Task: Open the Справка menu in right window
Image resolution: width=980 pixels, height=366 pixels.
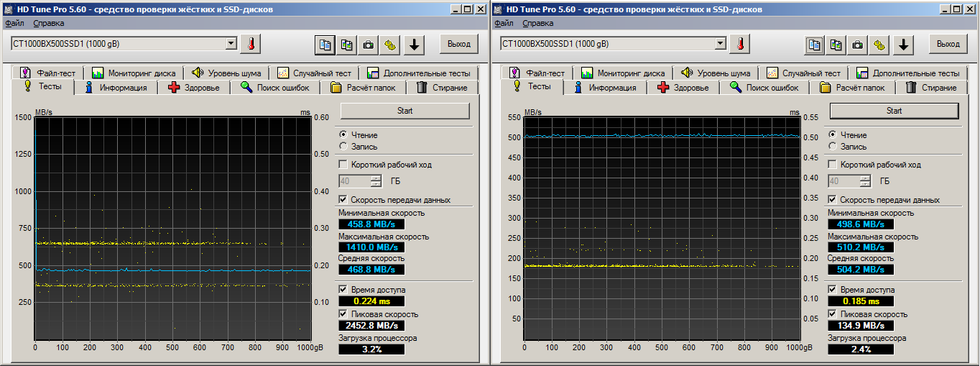Action: (537, 23)
